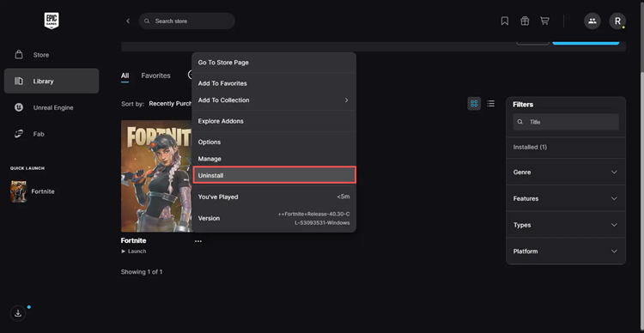Open Fortnite from Quick Launch label
644x333 pixels.
43,191
